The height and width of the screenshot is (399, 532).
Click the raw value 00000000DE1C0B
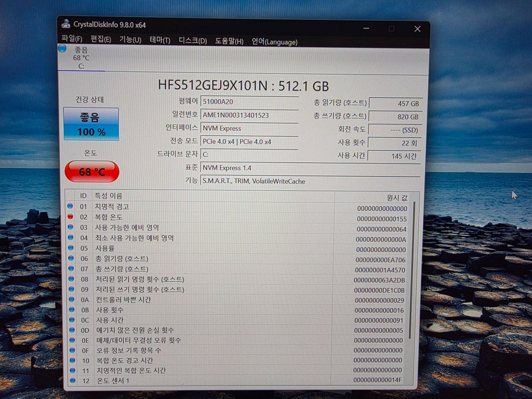point(379,290)
